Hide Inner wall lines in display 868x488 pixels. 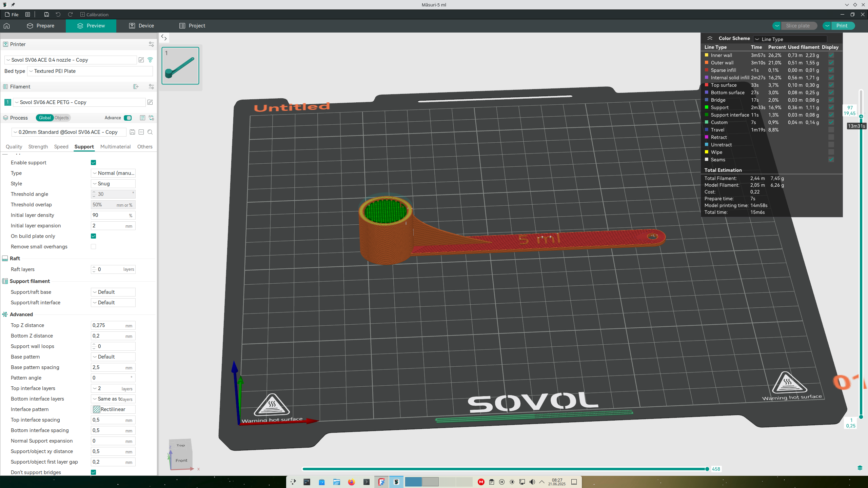[831, 55]
